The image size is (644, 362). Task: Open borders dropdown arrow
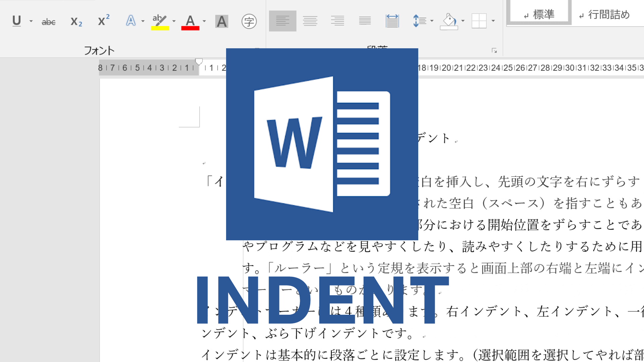(493, 21)
